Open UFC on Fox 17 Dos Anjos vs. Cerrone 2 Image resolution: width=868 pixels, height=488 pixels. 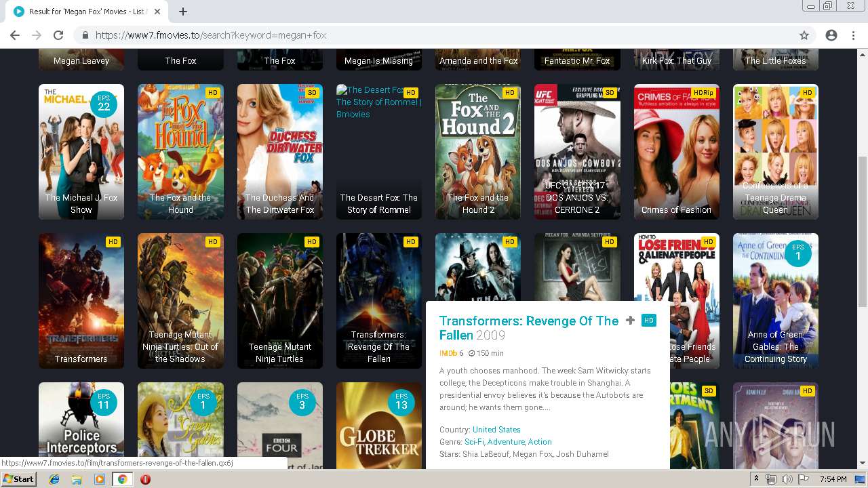(x=577, y=152)
